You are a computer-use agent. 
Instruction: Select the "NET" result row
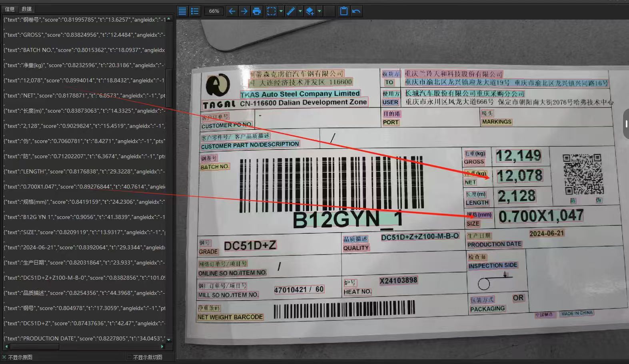click(x=84, y=95)
